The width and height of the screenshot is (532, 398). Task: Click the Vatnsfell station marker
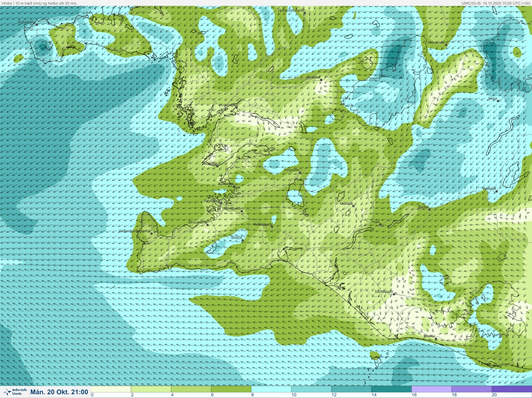[496, 191]
